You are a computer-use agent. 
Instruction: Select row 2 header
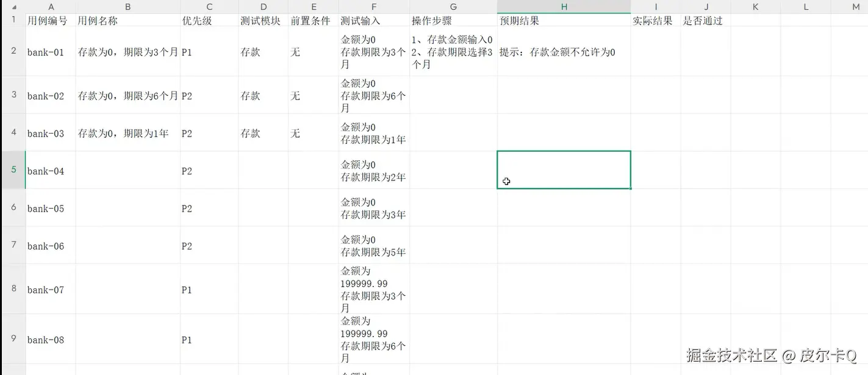[x=13, y=51]
